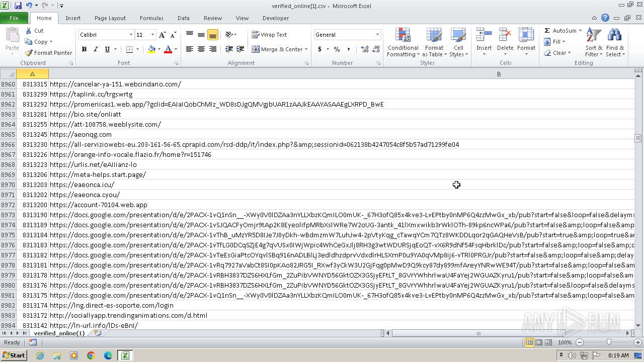Switch to the Data tab
Viewport: 644px width, 362px height.
point(184,18)
